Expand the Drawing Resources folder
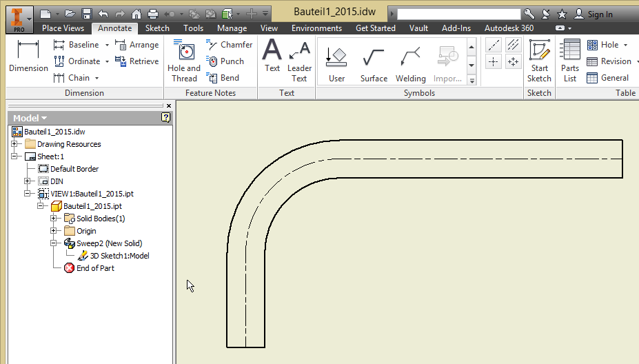Image resolution: width=639 pixels, height=364 pixels. coord(14,144)
